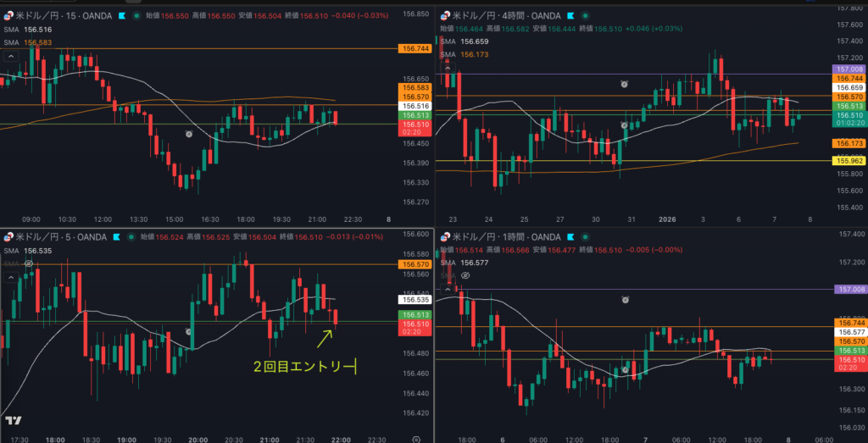Click the yellow 155.962 price label
The image size is (868, 443).
pos(850,160)
